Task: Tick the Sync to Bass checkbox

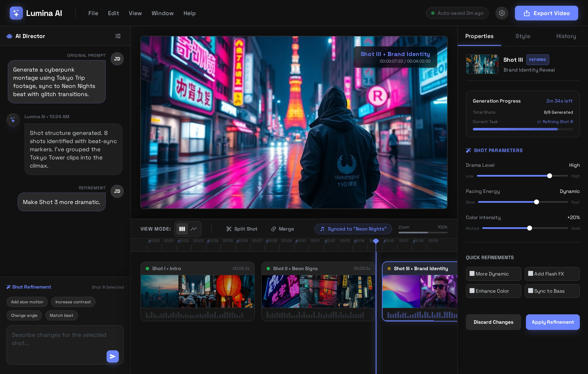Action: (x=530, y=291)
